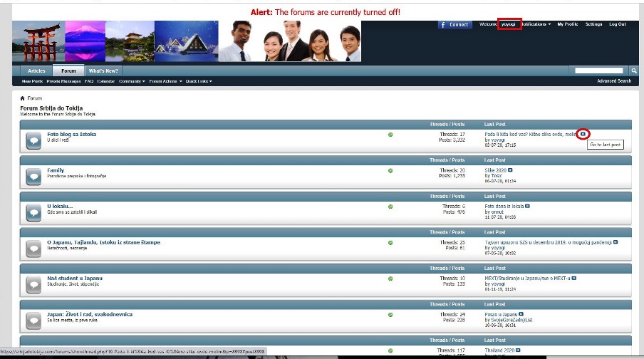Switch to the Articles tab
The height and width of the screenshot is (359, 644).
pyautogui.click(x=36, y=71)
